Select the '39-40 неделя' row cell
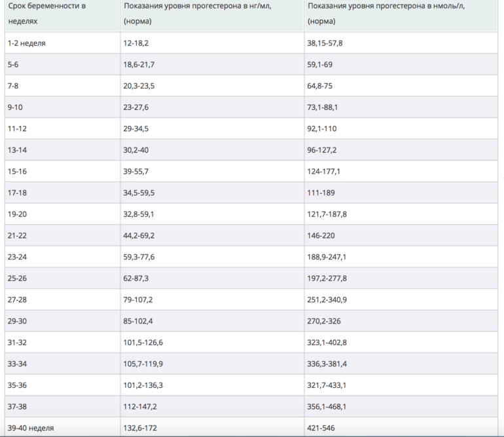The image size is (504, 437). [x=31, y=428]
